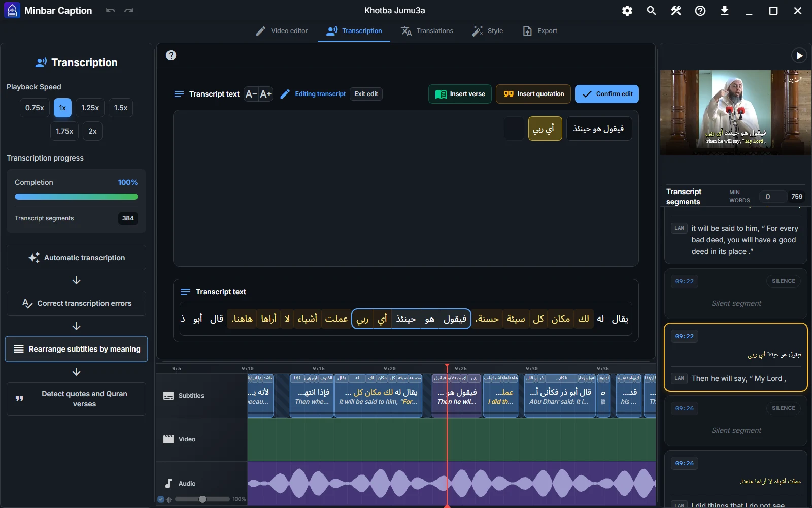
Task: Open the Export tab
Action: click(540, 31)
